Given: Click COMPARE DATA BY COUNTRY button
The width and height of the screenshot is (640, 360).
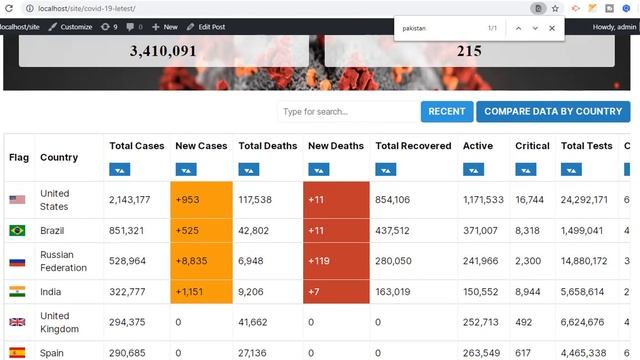Looking at the screenshot, I should click(x=553, y=111).
